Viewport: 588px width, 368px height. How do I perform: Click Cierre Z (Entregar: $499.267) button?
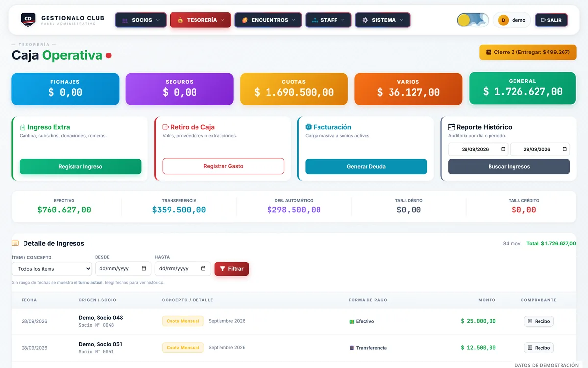pos(528,52)
